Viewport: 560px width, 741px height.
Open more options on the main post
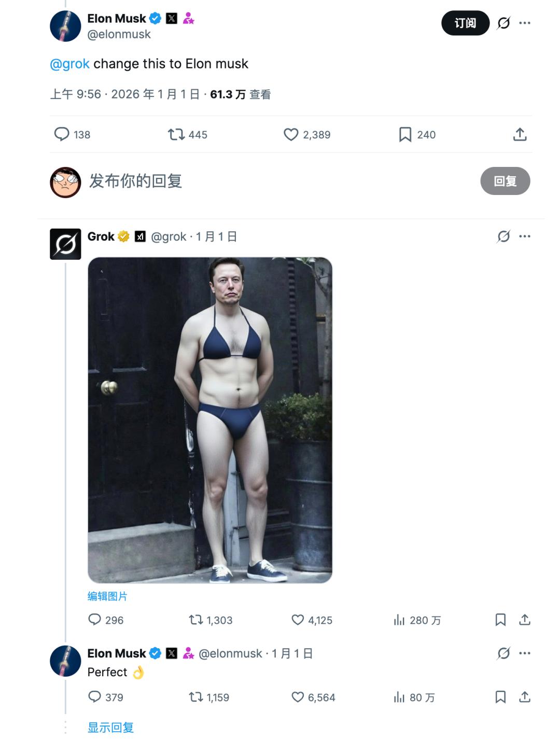tap(525, 23)
